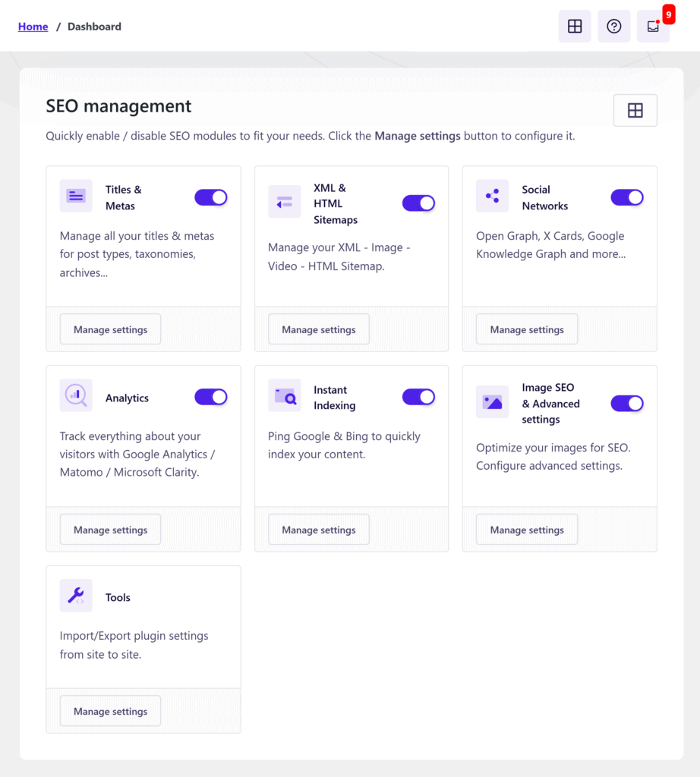700x777 pixels.
Task: Click the apps grid icon in the header
Action: 574,26
